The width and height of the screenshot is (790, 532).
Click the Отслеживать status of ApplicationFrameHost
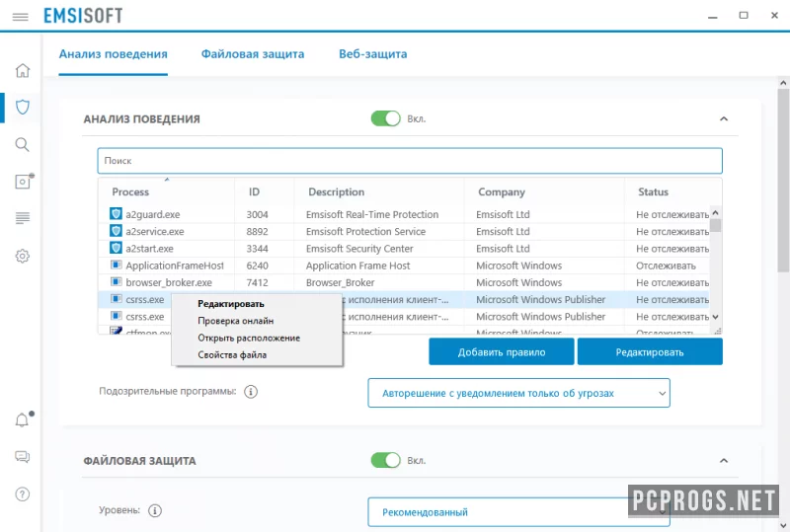(x=666, y=266)
